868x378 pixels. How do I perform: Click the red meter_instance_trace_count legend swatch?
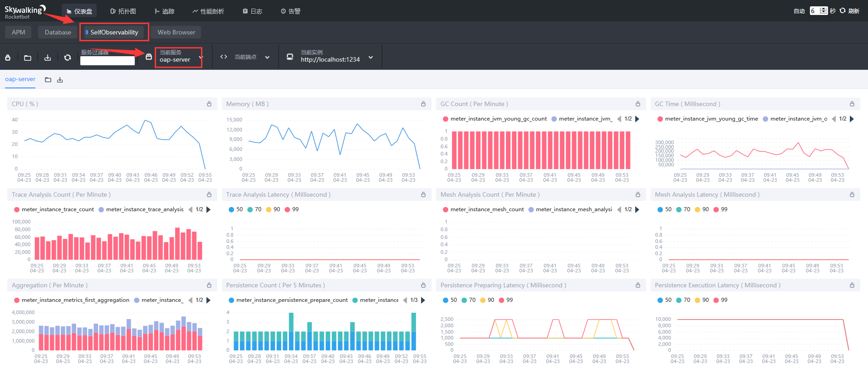[x=17, y=209]
